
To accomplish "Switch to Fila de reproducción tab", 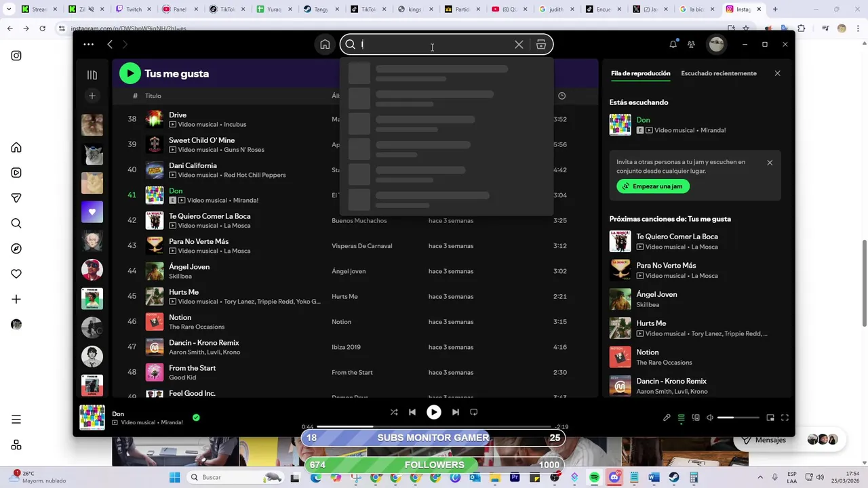I will (x=640, y=73).
